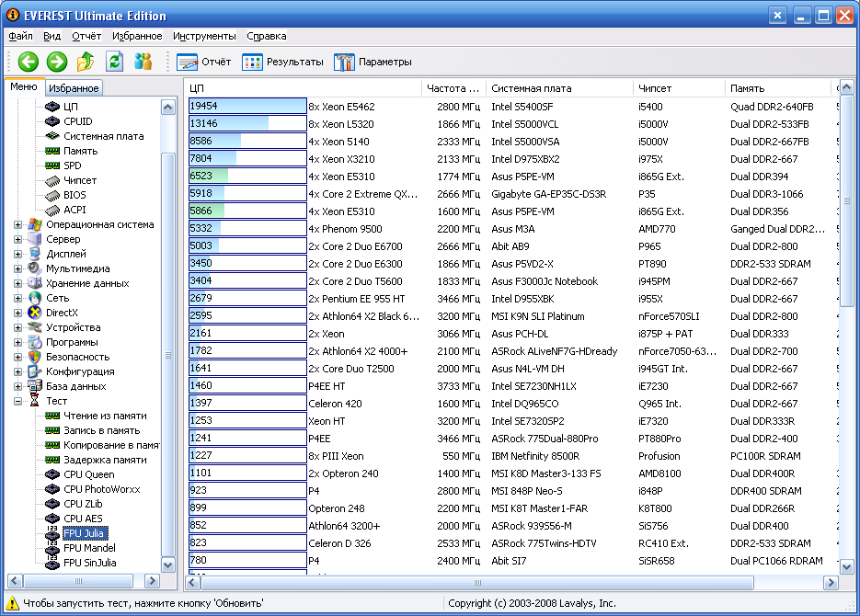Select the CPUID tree item

(78, 121)
